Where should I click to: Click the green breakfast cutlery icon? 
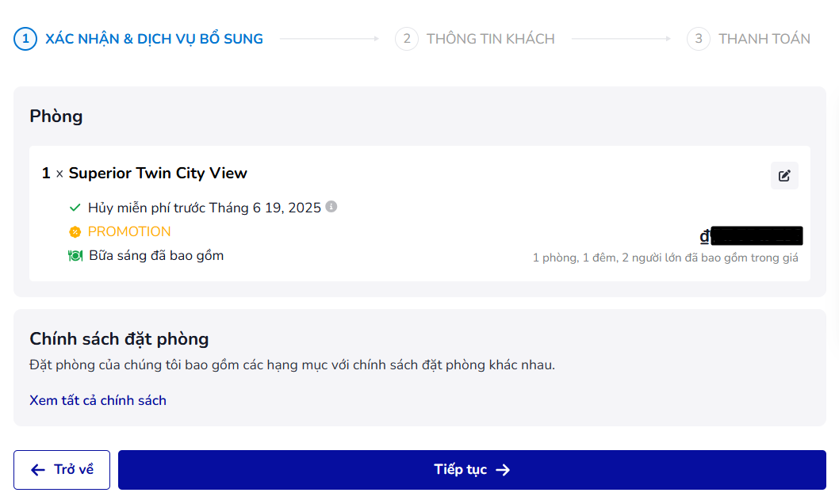click(75, 256)
